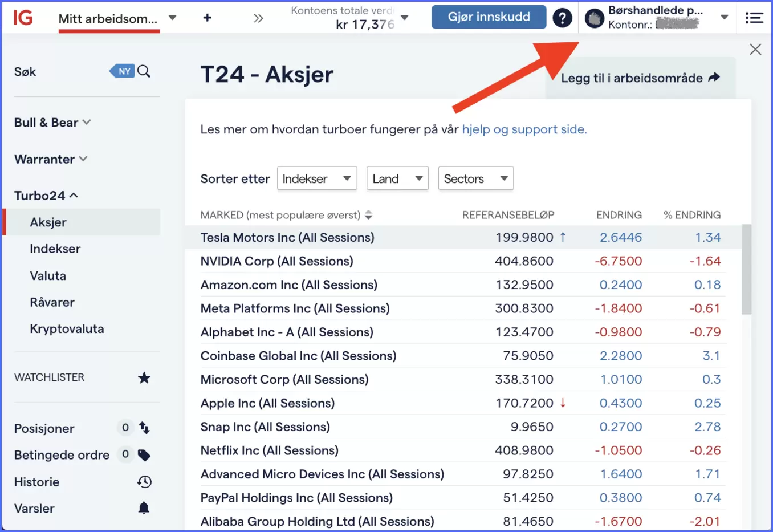Click NVIDIA change value -6.7500
The height and width of the screenshot is (532, 773).
click(619, 261)
